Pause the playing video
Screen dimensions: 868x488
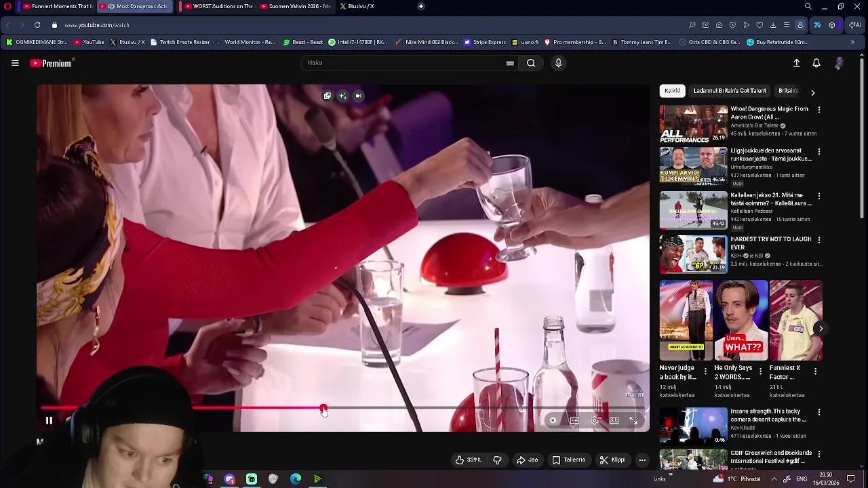click(49, 421)
